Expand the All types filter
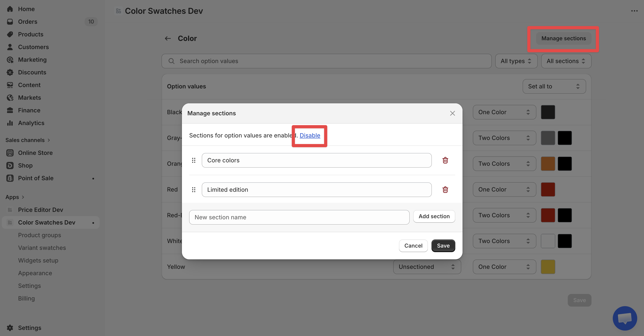Viewport: 644px width, 336px height. coord(516,61)
